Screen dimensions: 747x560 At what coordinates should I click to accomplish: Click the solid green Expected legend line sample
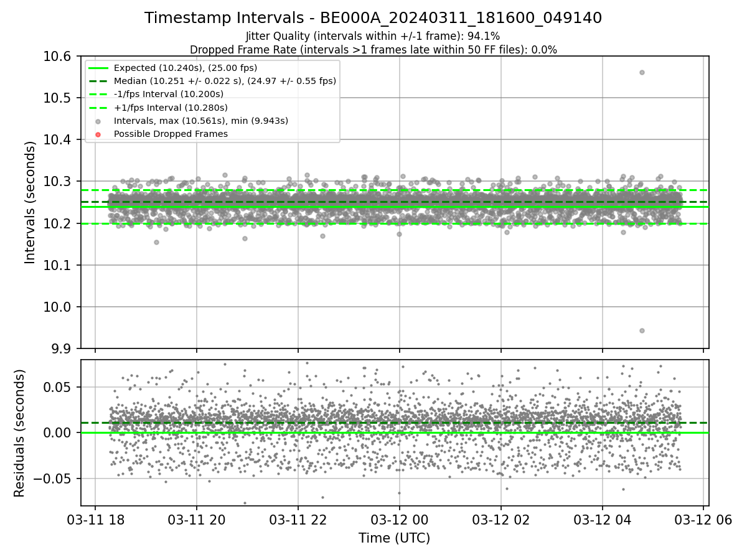[x=98, y=68]
